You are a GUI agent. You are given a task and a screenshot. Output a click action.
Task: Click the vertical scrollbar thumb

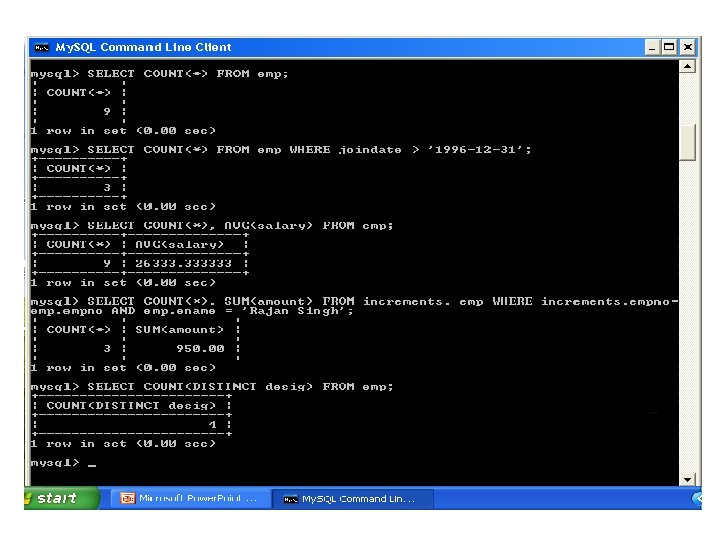(687, 142)
